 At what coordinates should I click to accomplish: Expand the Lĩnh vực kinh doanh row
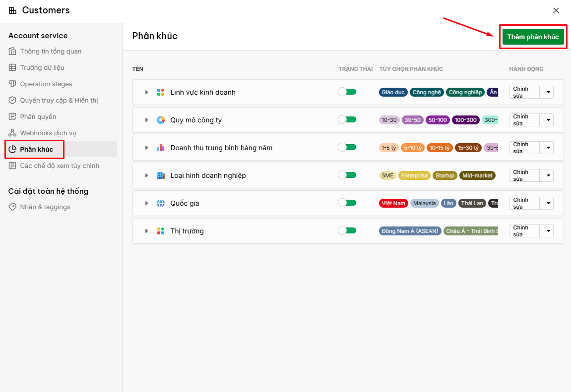click(x=146, y=92)
